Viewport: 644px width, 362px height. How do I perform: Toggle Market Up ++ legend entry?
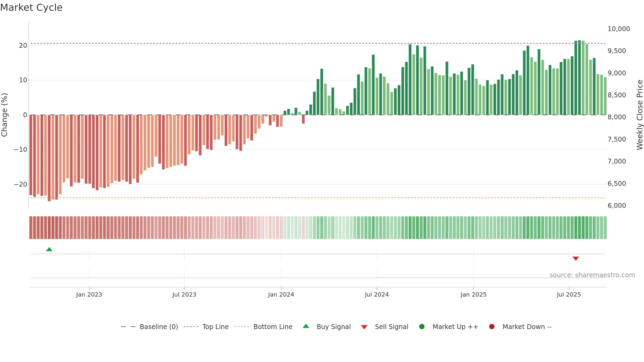click(x=449, y=327)
